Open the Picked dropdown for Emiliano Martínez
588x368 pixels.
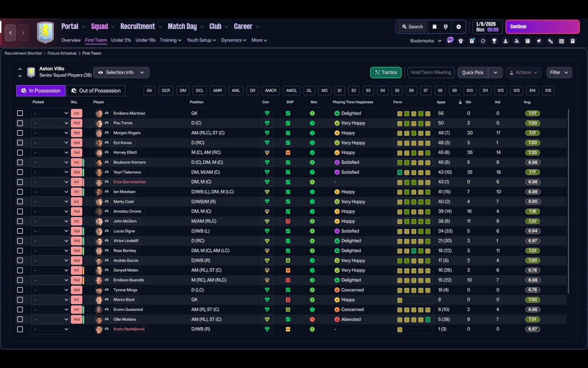[51, 113]
